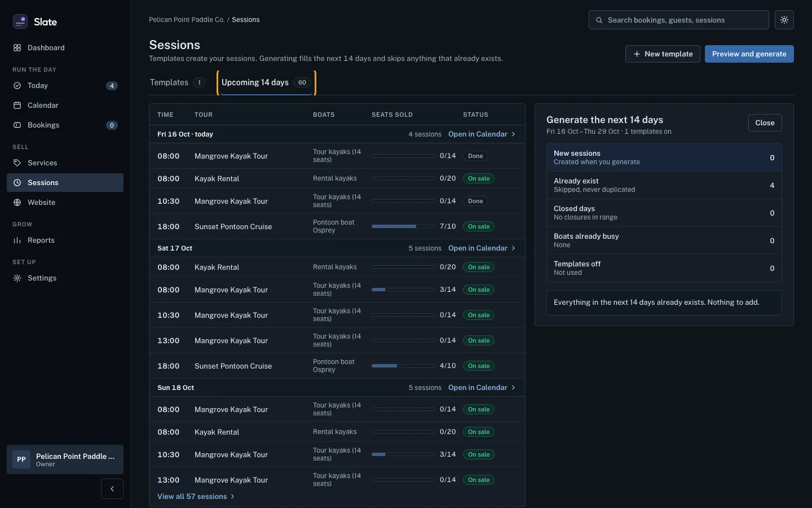Open Dashboard from the sidebar icon
This screenshot has width=812, height=508.
click(x=17, y=48)
